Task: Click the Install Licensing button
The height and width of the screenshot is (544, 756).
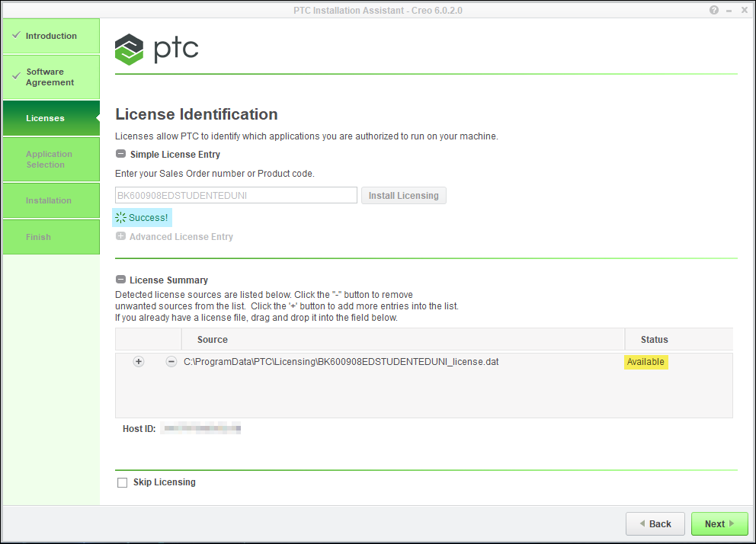Action: (403, 196)
